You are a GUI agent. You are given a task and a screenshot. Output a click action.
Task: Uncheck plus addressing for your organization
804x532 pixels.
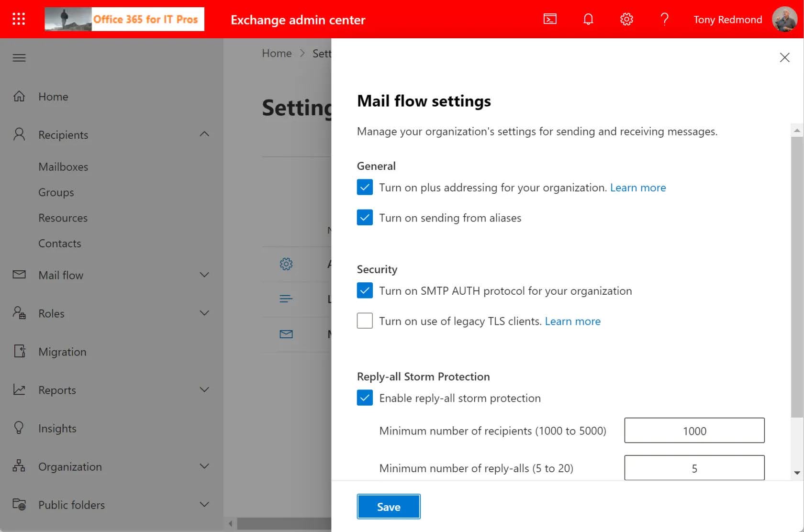click(x=365, y=188)
